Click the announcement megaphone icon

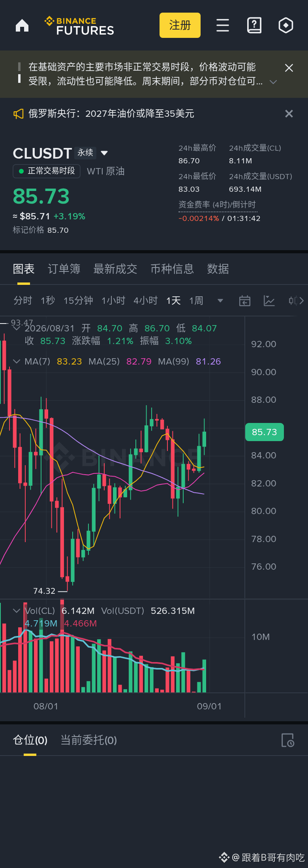point(19,114)
